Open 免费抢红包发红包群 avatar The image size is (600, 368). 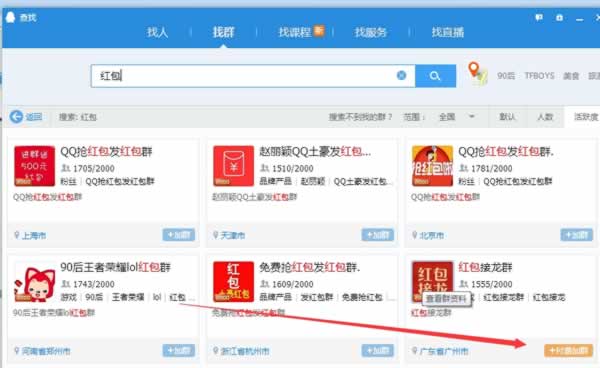233,282
